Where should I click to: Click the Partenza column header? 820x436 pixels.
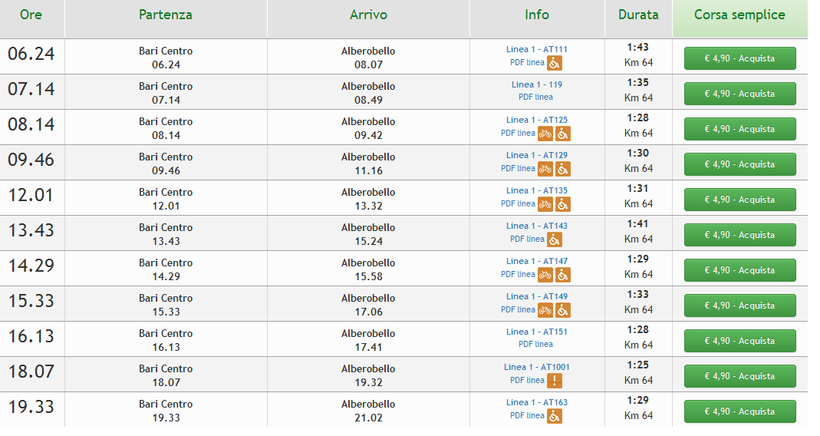point(166,16)
